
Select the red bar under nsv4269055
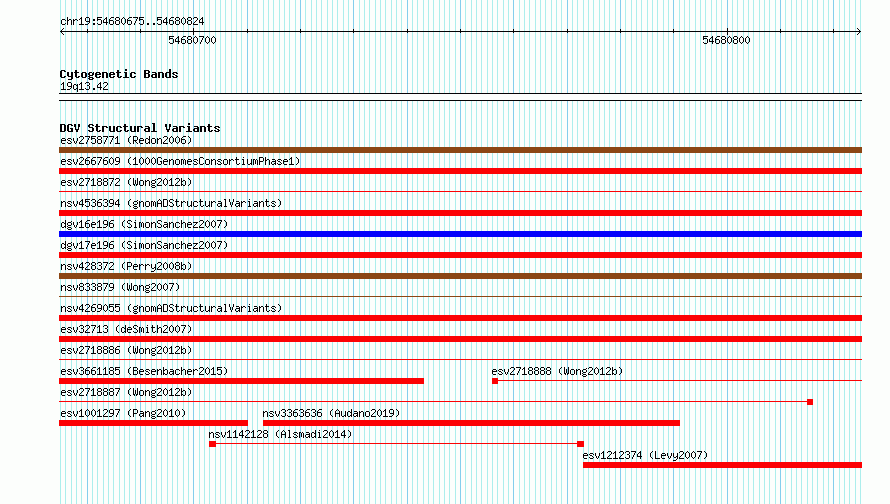coord(460,318)
